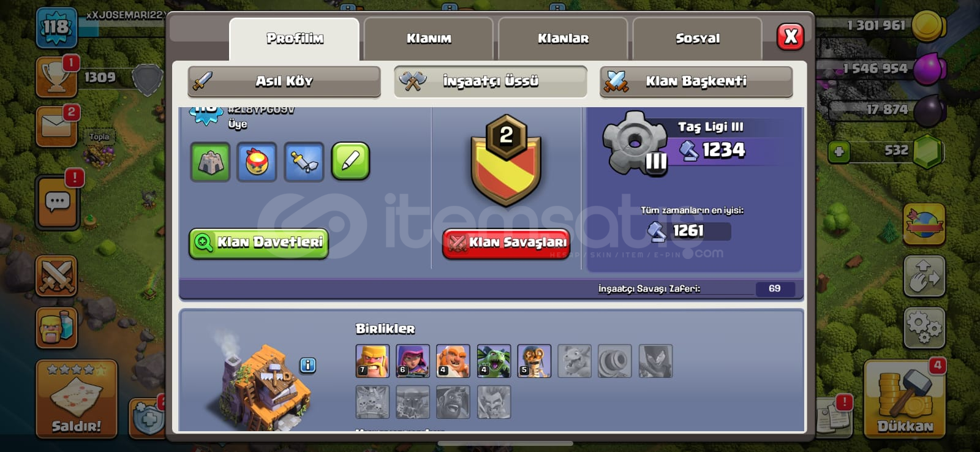The width and height of the screenshot is (980, 452).
Task: Open Klan Davetleri invitations
Action: tap(258, 243)
